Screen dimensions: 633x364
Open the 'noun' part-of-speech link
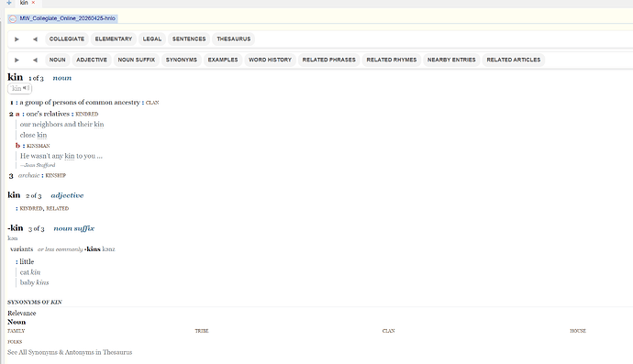click(61, 78)
